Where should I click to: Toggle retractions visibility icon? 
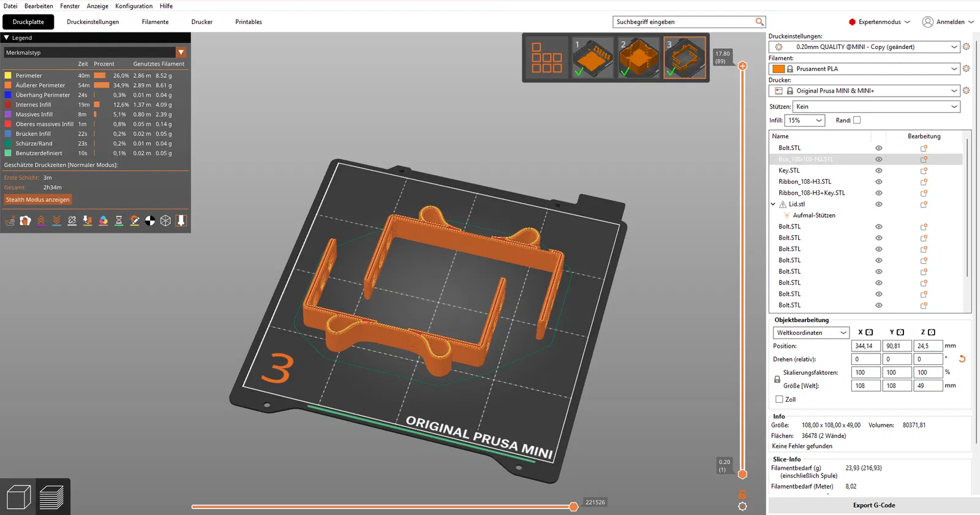41,220
